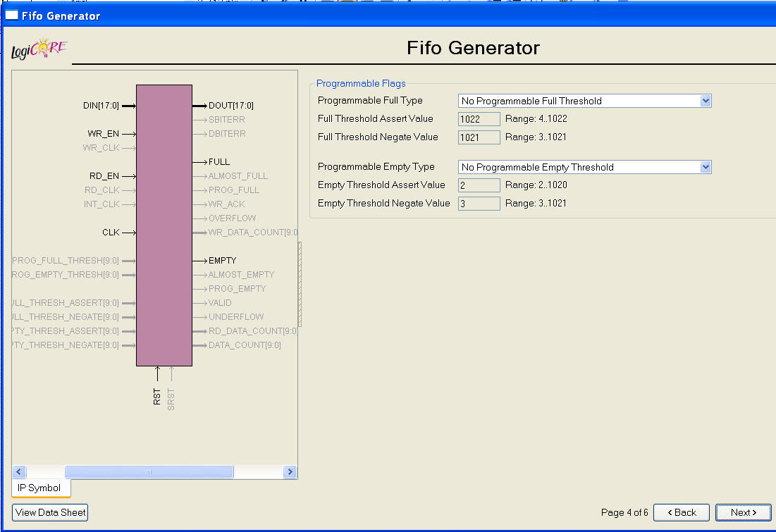Click the PROG_EMPTY output label
The height and width of the screenshot is (532, 776).
pos(237,289)
